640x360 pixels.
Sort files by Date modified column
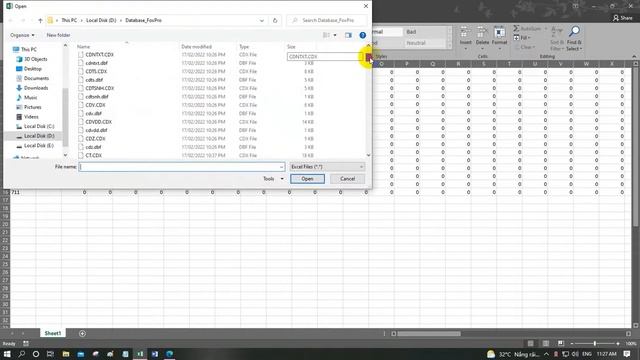[x=196, y=47]
